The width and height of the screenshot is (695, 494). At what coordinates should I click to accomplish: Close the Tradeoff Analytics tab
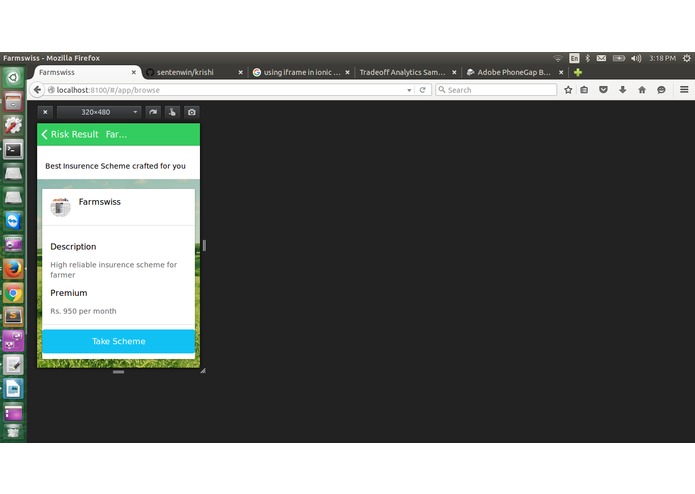click(454, 72)
